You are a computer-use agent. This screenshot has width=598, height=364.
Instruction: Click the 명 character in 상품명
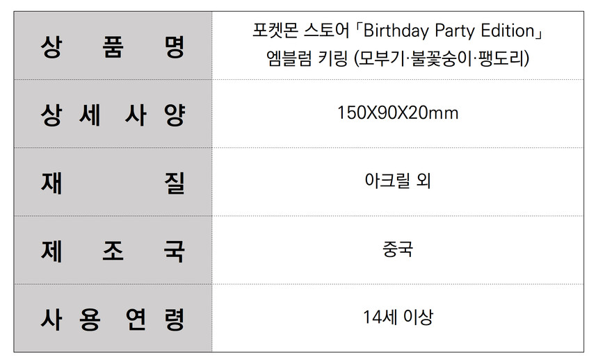(175, 47)
